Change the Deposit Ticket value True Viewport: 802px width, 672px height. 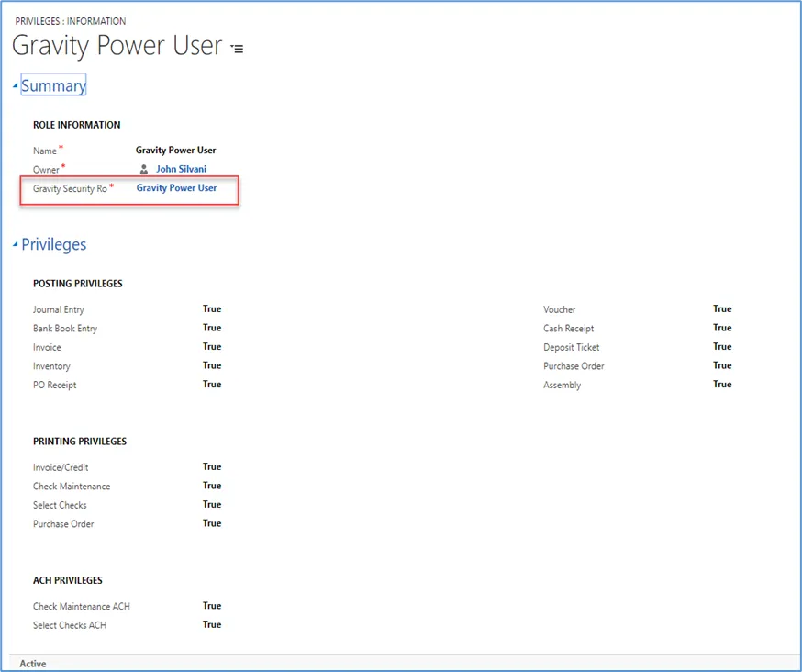pos(722,346)
